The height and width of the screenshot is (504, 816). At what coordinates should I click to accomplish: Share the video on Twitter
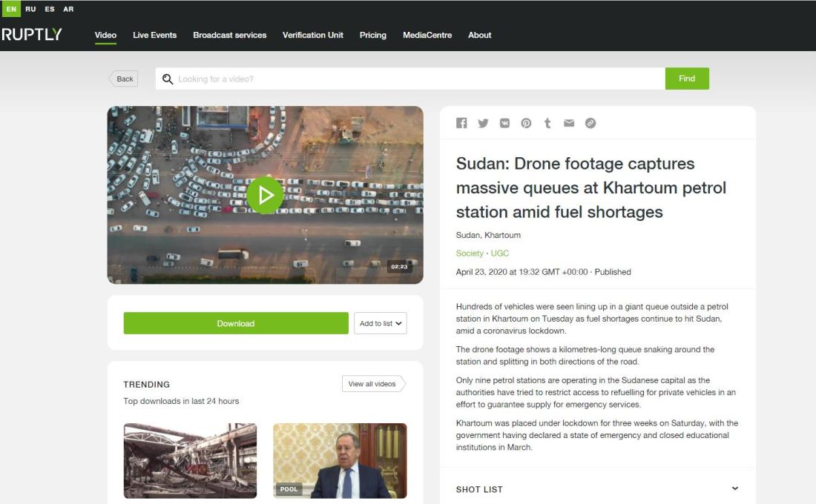(483, 123)
